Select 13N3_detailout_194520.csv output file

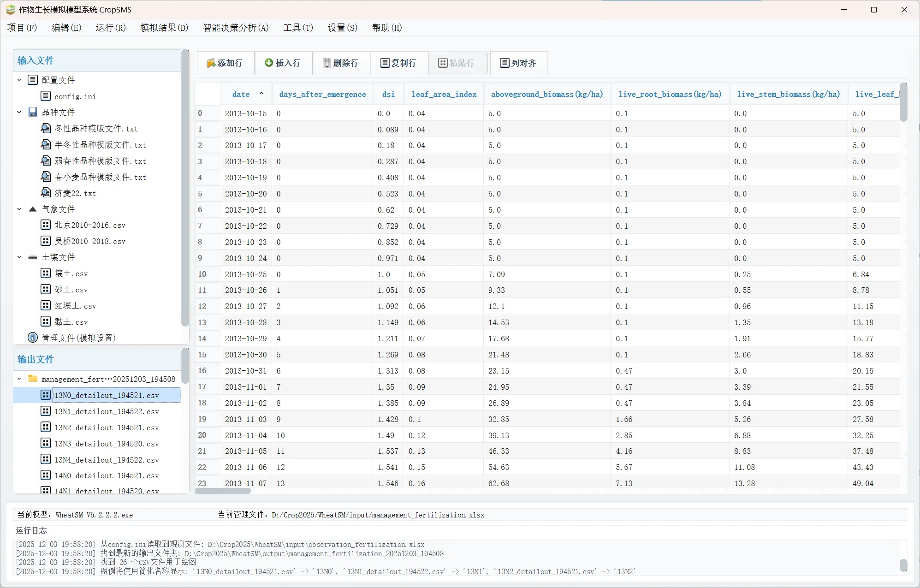click(x=107, y=444)
